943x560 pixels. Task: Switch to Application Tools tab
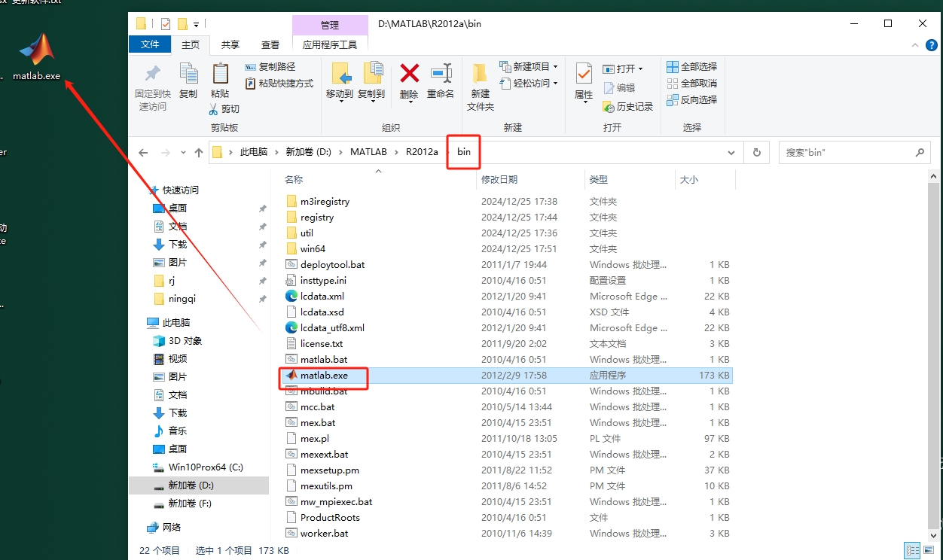(330, 45)
